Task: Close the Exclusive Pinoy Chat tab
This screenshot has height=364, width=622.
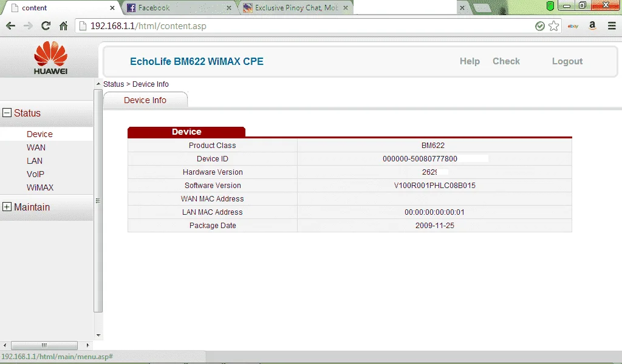Action: pos(346,7)
